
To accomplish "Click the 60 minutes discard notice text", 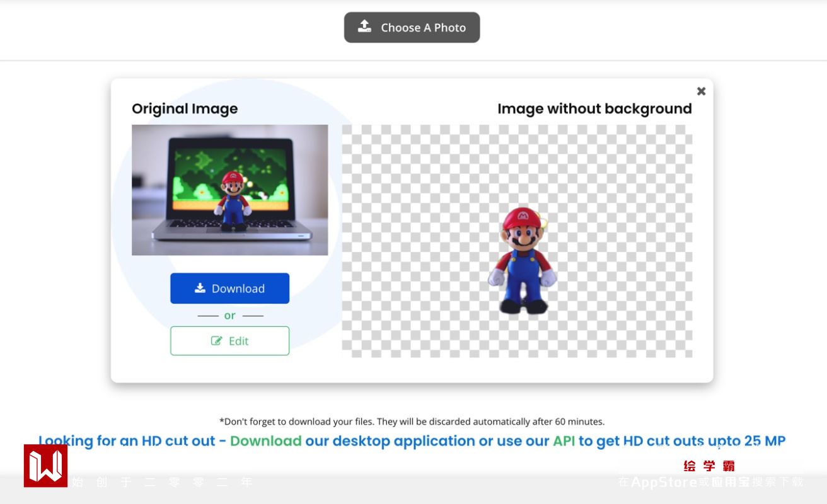I will [x=412, y=421].
